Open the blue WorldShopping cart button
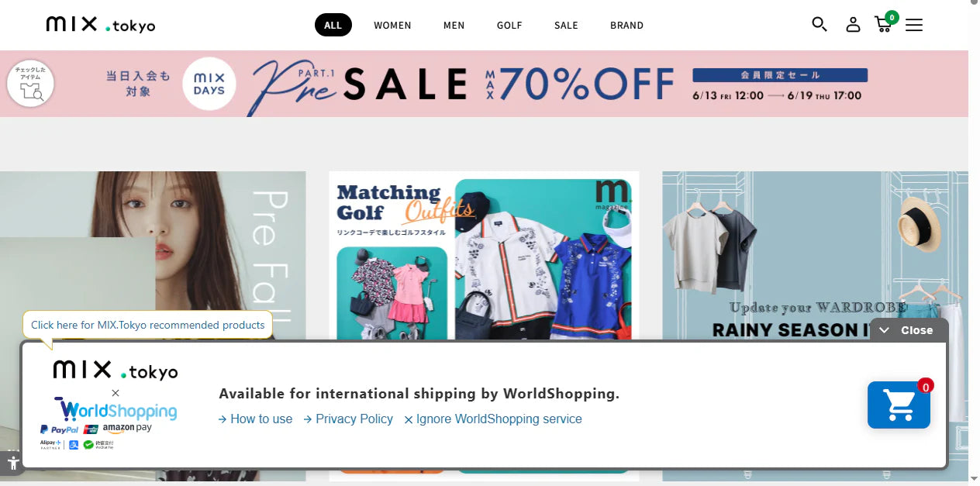The width and height of the screenshot is (980, 486). click(899, 405)
